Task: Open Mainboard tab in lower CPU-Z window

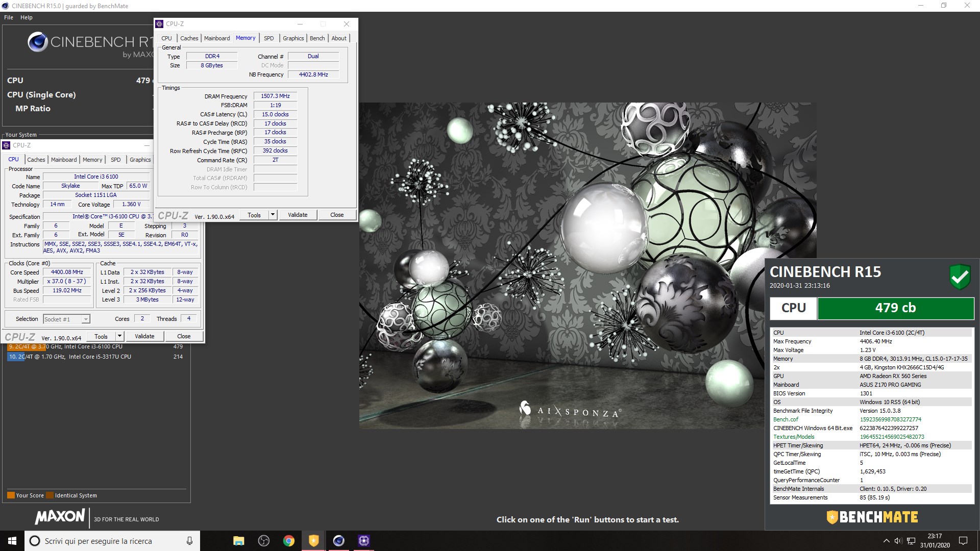Action: click(x=64, y=160)
